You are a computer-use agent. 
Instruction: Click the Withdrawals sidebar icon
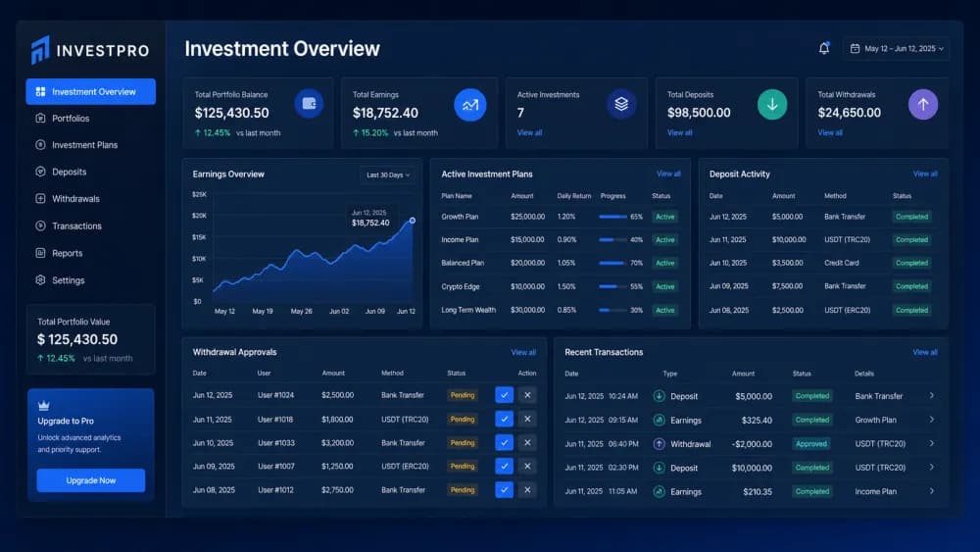click(x=40, y=199)
